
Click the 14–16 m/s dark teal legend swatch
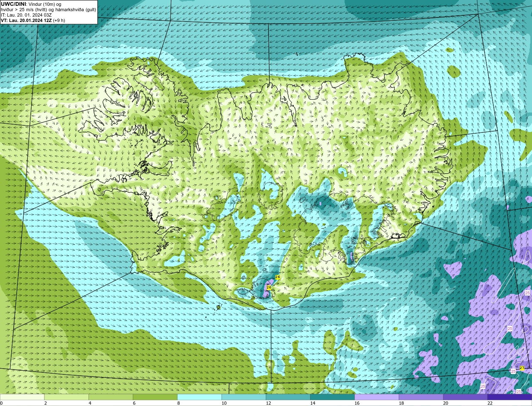pos(332,397)
